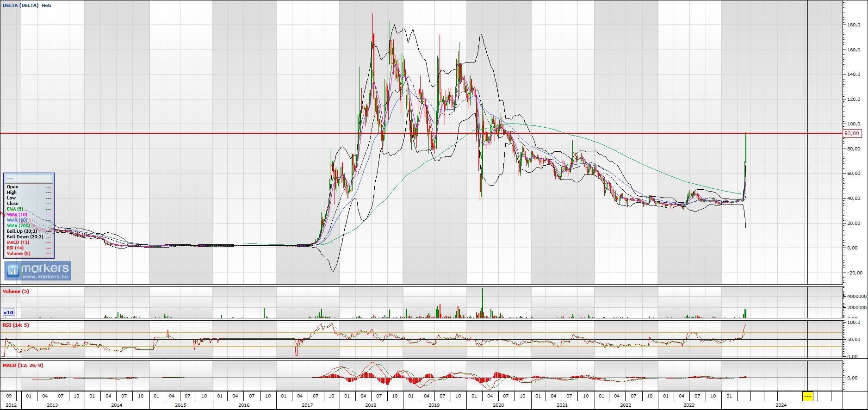Click the 180,0 price axis label

(854, 25)
